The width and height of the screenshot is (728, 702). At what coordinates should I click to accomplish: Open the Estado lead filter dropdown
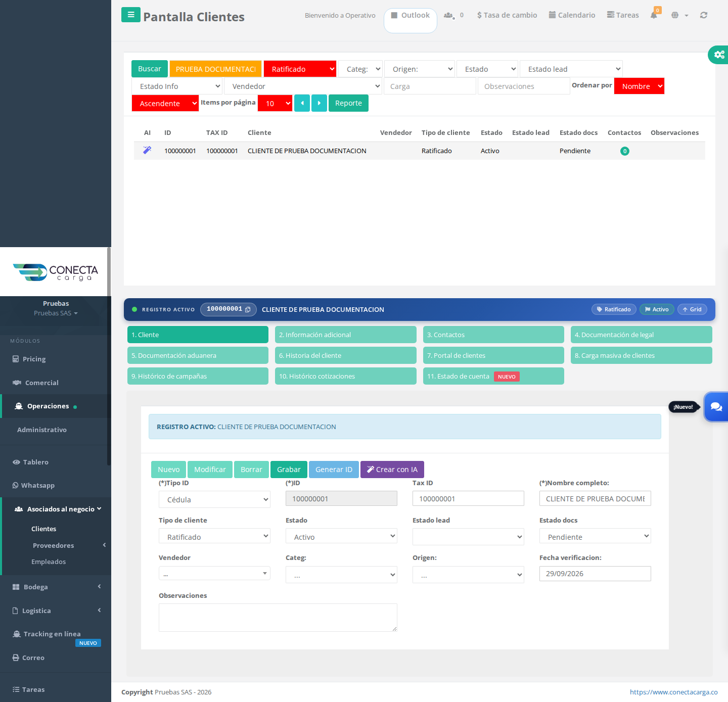pos(571,69)
